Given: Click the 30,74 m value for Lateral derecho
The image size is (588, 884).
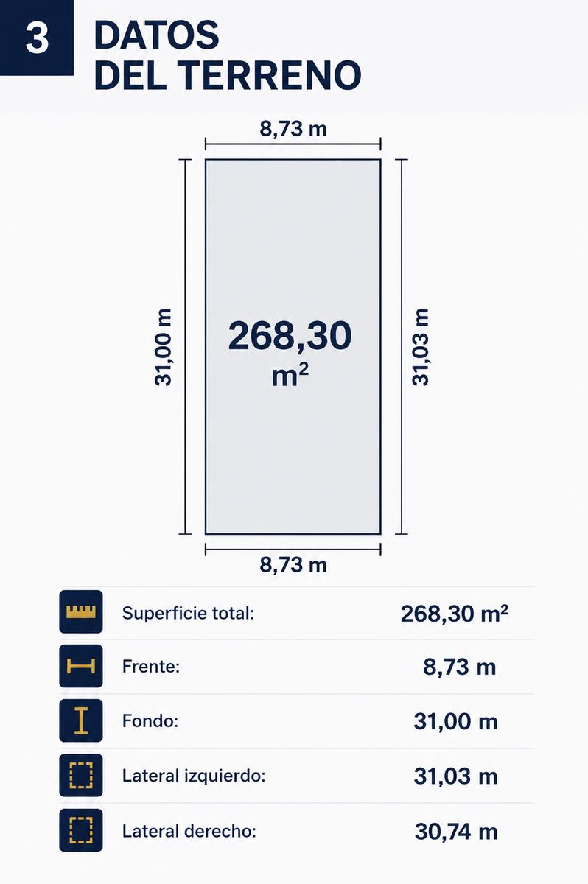Looking at the screenshot, I should point(456,832).
